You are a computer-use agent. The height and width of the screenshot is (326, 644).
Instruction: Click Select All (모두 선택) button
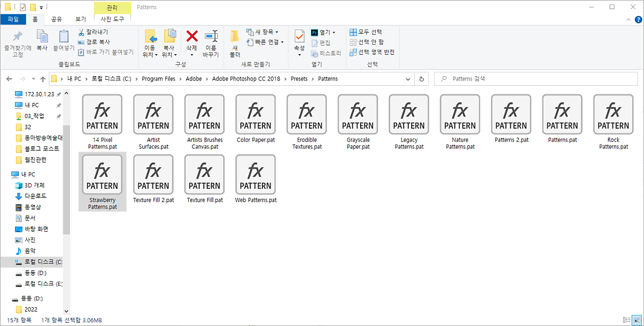tap(366, 32)
